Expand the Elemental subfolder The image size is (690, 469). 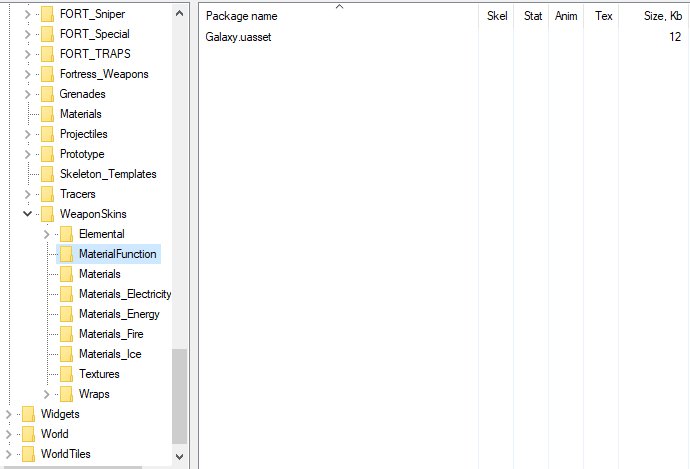47,234
